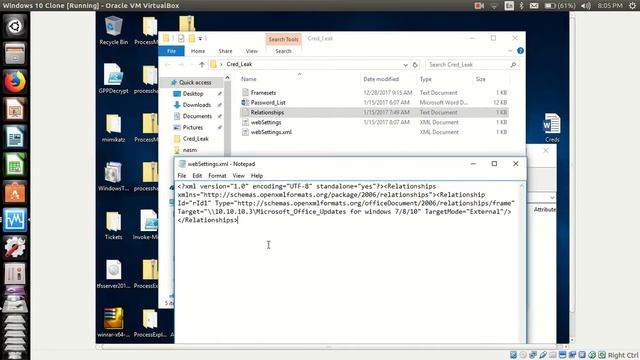The image size is (640, 360).
Task: Select the tfsserver201 disc image icon
Action: [x=113, y=274]
